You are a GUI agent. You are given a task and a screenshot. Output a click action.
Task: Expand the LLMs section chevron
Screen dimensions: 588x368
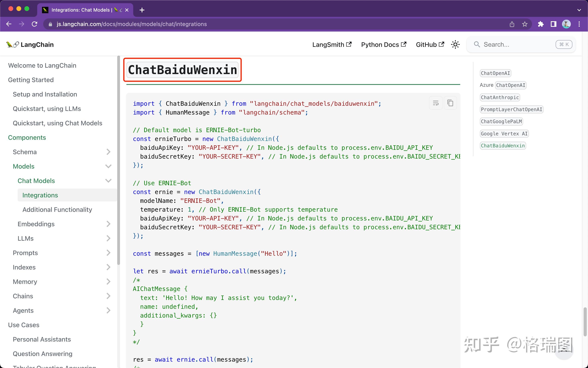(x=108, y=238)
